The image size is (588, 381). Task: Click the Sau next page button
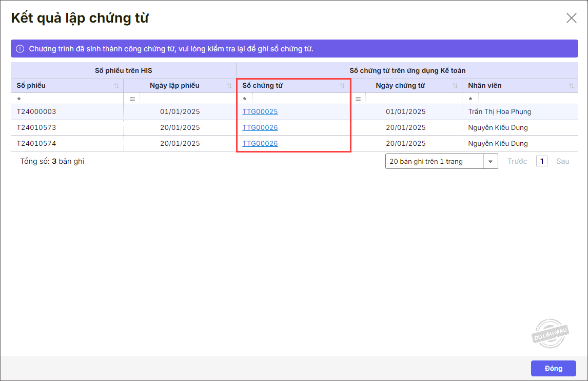point(563,161)
